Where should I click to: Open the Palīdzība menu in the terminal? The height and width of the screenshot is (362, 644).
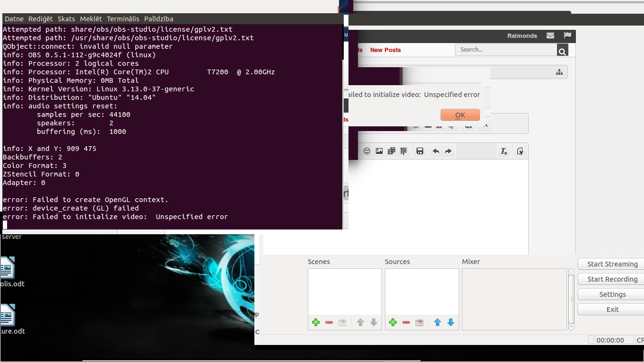click(x=159, y=19)
